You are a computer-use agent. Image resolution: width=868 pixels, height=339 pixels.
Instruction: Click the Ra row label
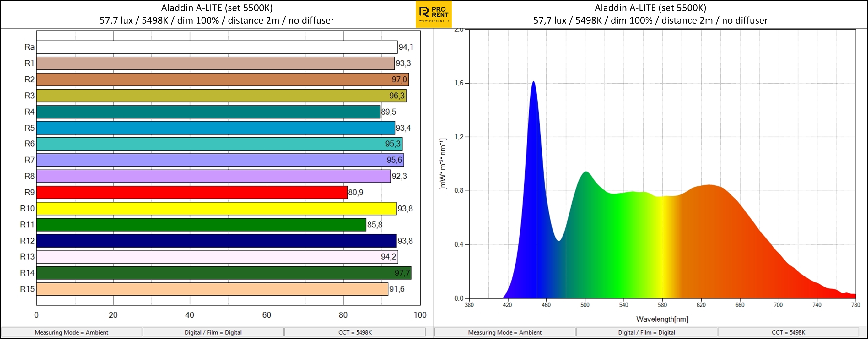(x=29, y=47)
